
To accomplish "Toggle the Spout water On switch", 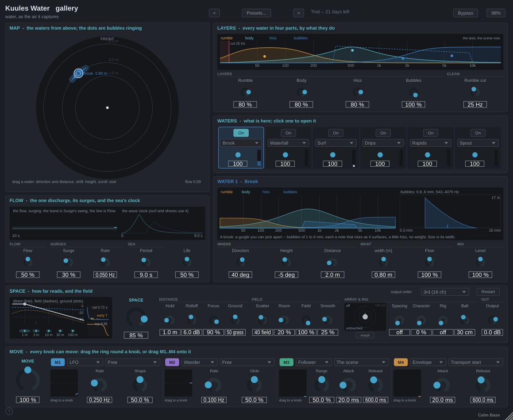I will pyautogui.click(x=478, y=133).
